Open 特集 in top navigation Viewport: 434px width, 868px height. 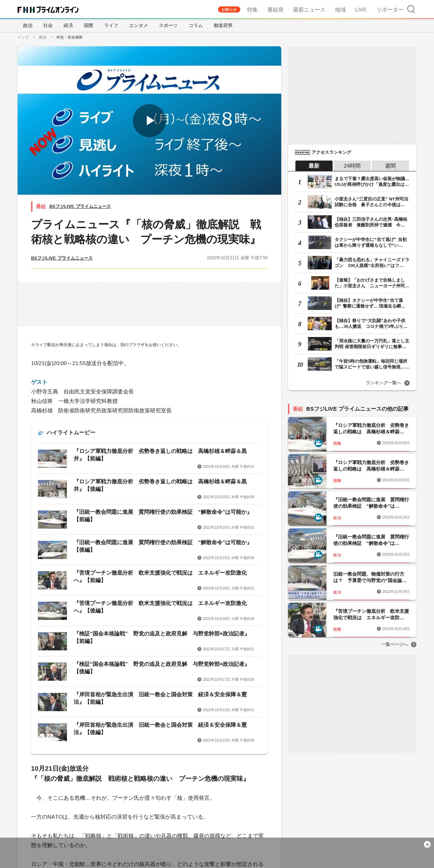(252, 10)
